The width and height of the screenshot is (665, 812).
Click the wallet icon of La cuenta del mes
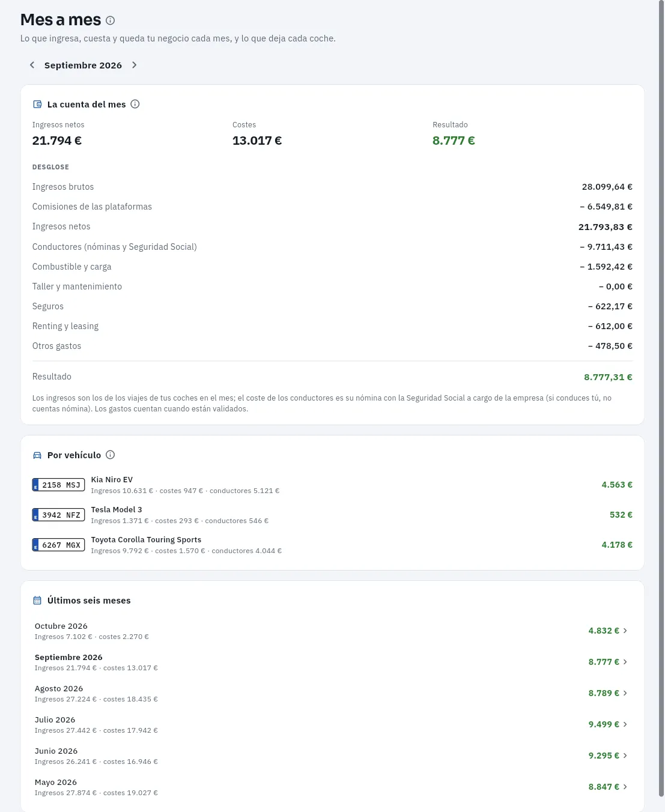point(37,105)
